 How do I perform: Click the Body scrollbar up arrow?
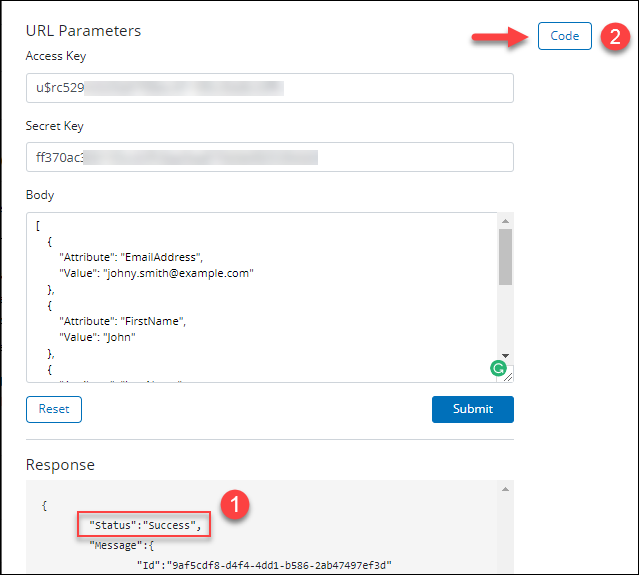tap(505, 221)
